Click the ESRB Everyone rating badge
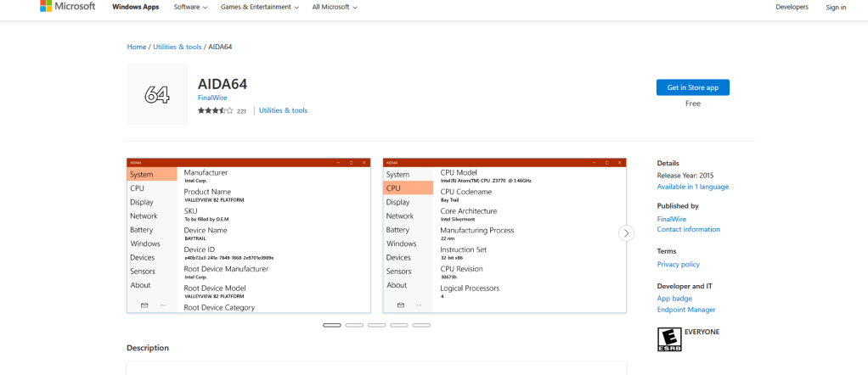 (669, 339)
